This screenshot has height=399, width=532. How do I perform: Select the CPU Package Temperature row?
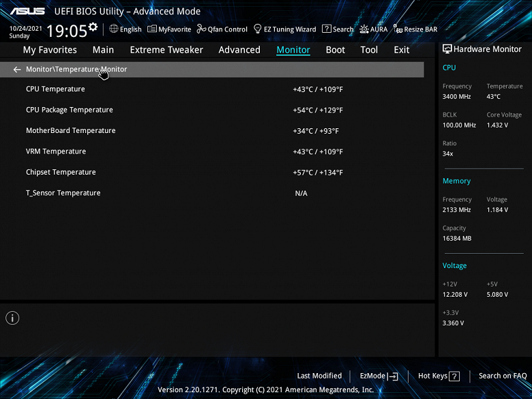click(x=211, y=110)
